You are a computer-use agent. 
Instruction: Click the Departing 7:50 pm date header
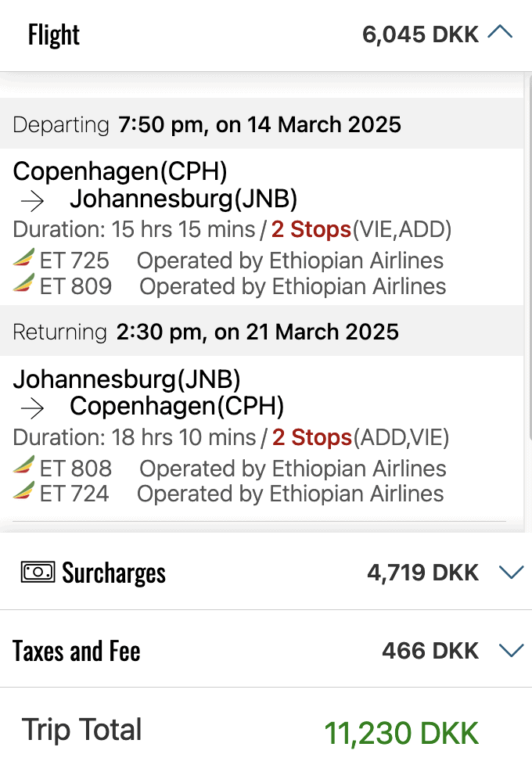point(207,124)
